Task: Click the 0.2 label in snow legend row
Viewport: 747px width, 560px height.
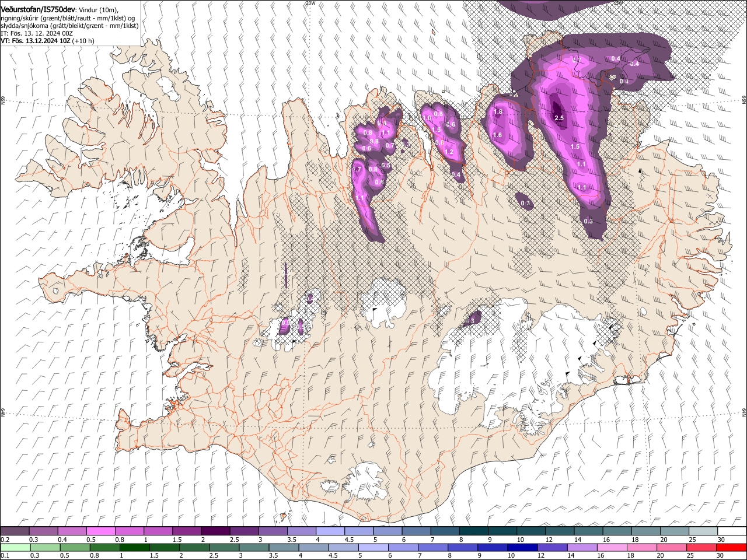Action: pos(5,540)
